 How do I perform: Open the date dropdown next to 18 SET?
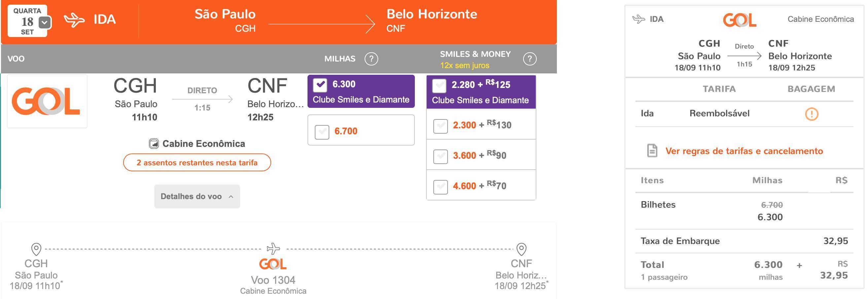tap(45, 22)
